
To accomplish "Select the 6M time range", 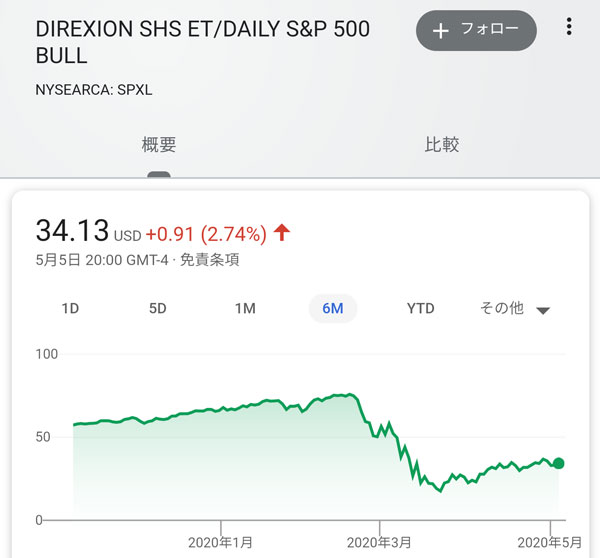I will point(333,308).
